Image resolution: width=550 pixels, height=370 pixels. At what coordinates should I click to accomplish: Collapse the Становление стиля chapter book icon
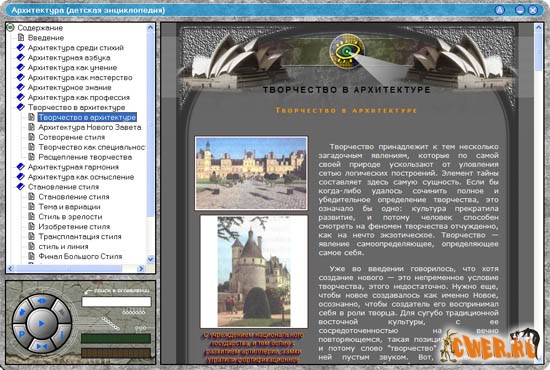(21, 187)
